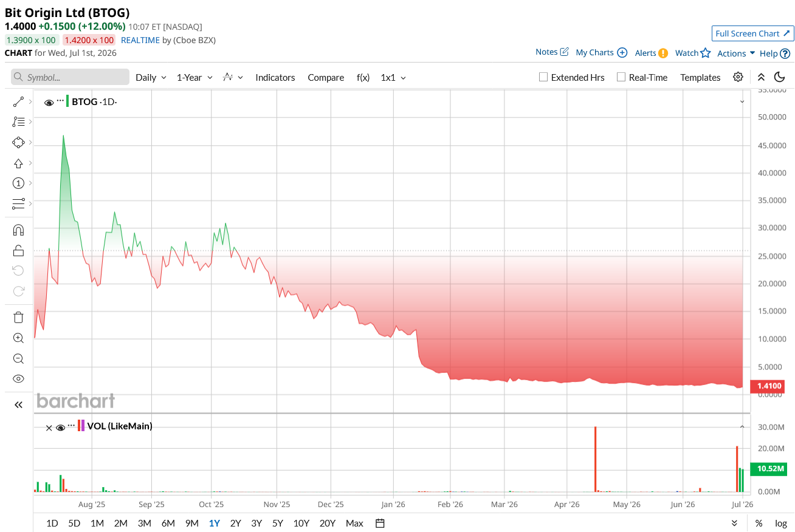Toggle log scale button

pyautogui.click(x=781, y=523)
